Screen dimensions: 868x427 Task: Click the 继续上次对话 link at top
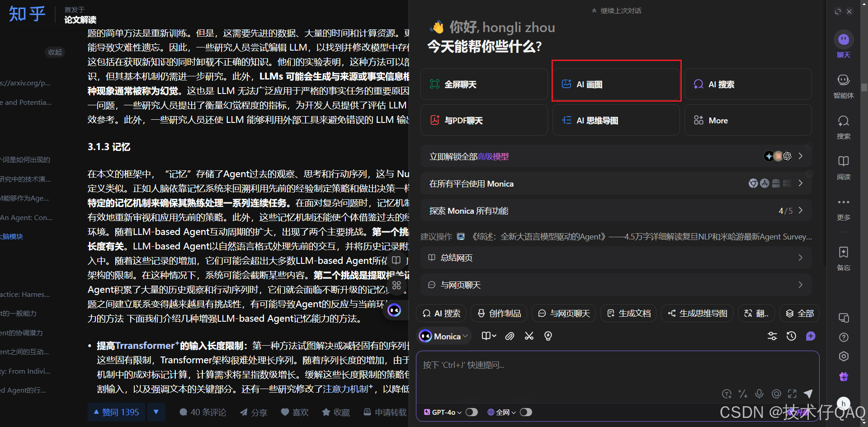tap(616, 11)
